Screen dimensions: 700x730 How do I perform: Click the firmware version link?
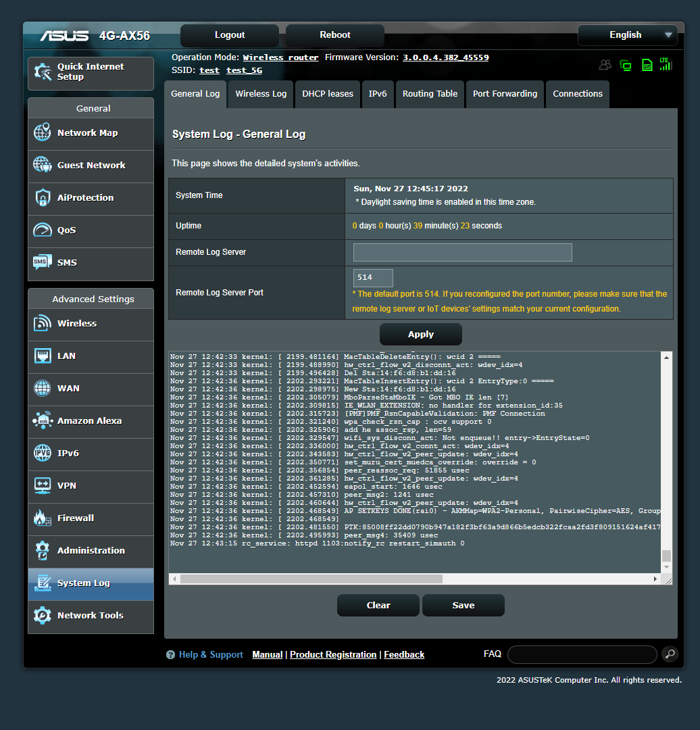pyautogui.click(x=445, y=57)
